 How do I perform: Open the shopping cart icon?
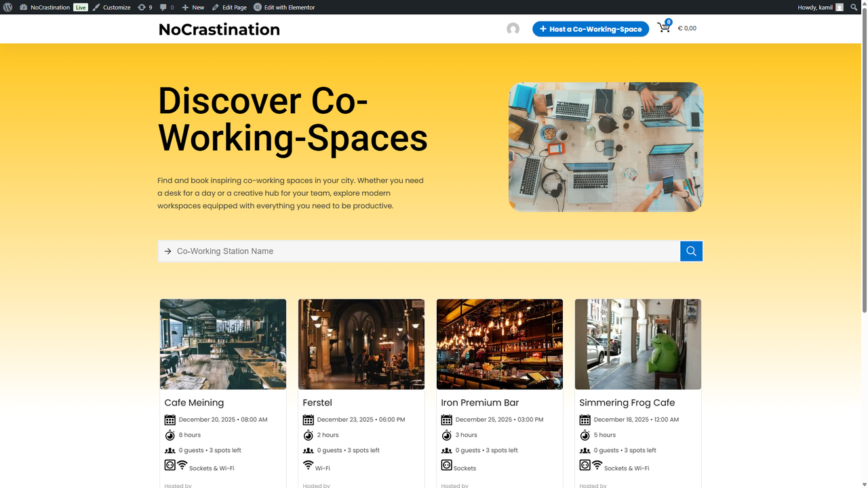[665, 27]
